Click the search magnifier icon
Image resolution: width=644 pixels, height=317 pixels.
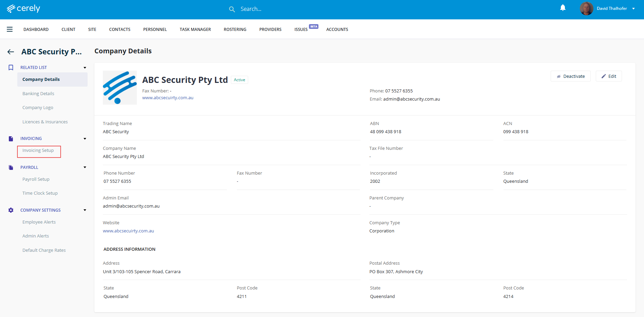232,9
